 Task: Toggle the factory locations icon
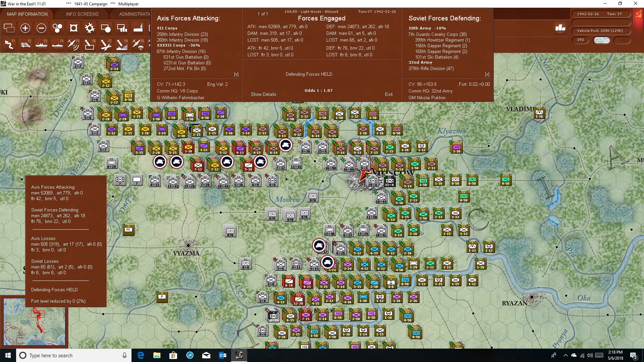coord(138,28)
